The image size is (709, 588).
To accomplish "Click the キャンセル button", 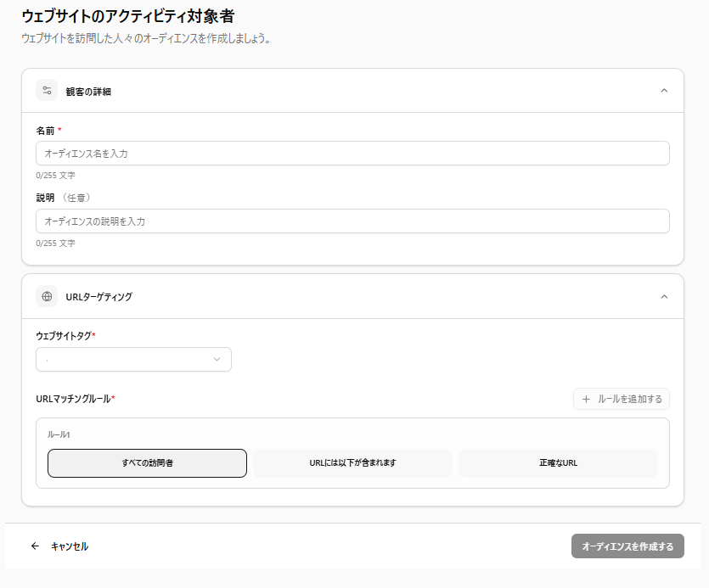I will pos(69,546).
